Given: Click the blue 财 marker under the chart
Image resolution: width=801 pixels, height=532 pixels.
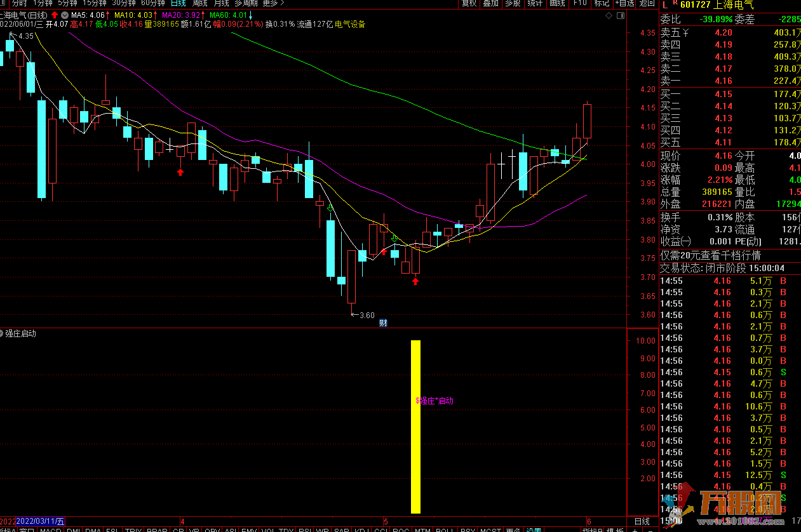Looking at the screenshot, I should pos(383,323).
